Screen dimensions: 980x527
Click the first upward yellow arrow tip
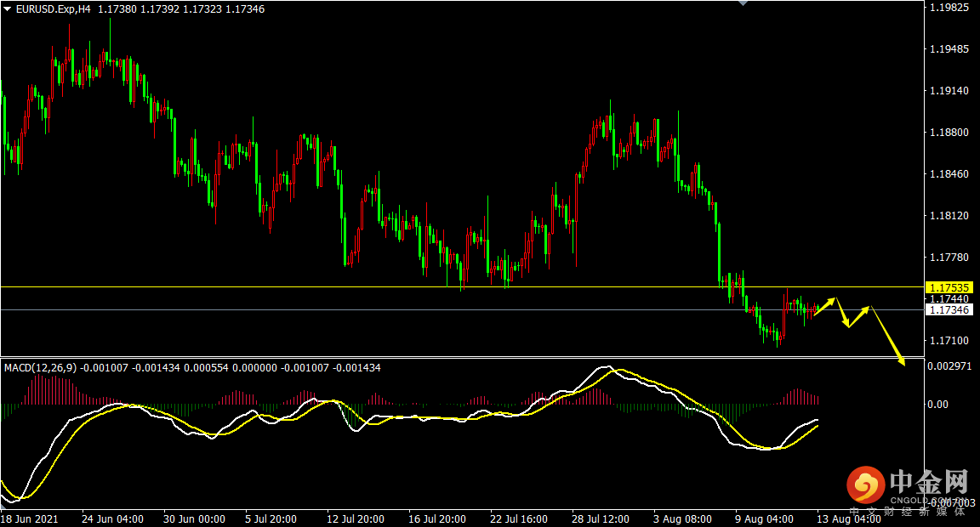tap(835, 299)
